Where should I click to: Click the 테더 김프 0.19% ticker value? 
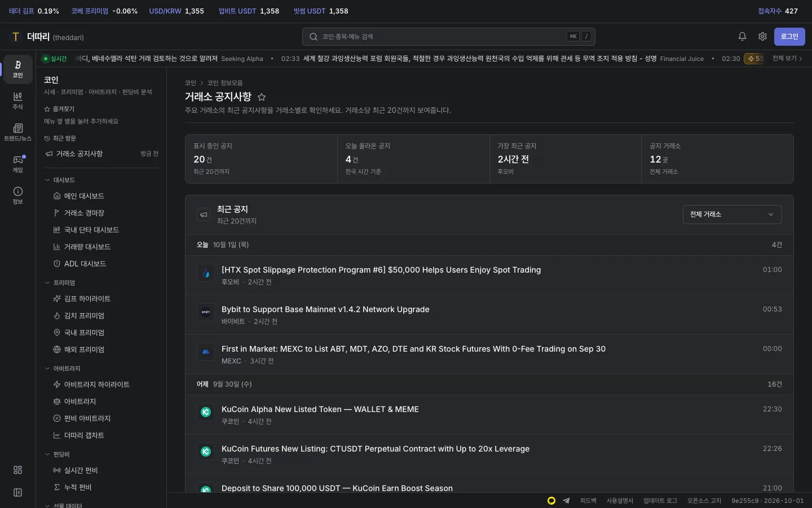[x=34, y=11]
